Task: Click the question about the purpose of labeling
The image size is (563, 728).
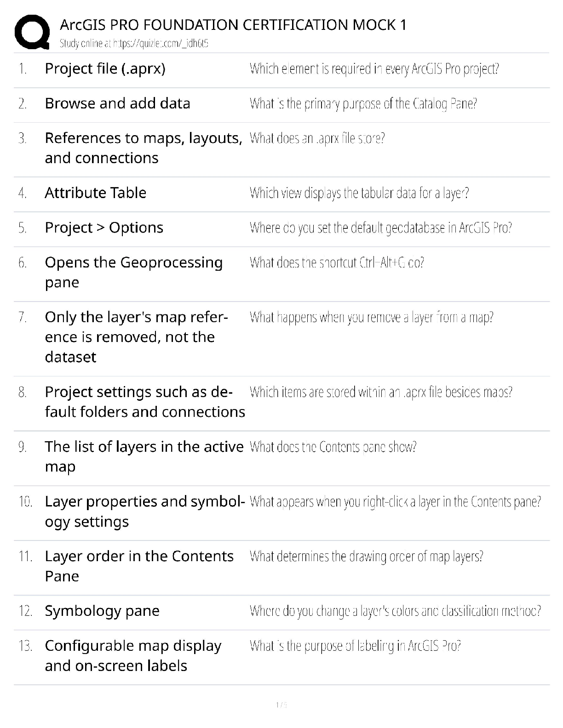Action: pyautogui.click(x=355, y=646)
